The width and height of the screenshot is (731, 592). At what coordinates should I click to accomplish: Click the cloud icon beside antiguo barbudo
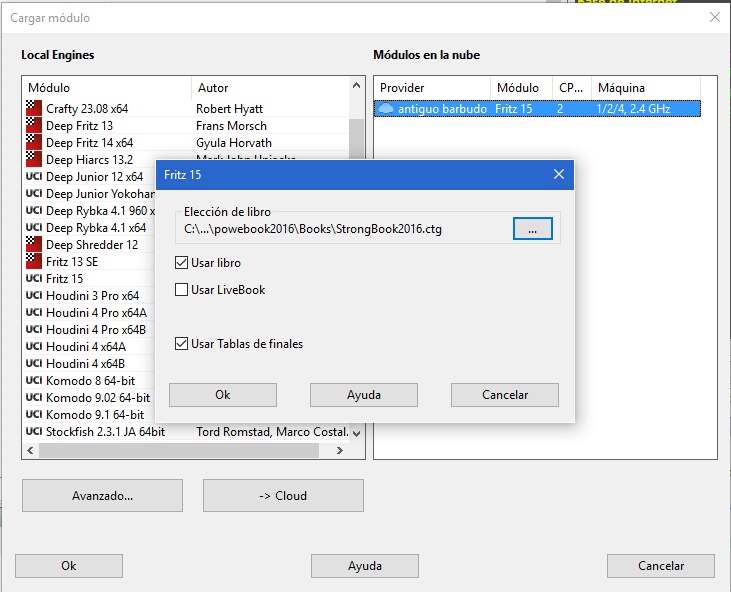386,109
